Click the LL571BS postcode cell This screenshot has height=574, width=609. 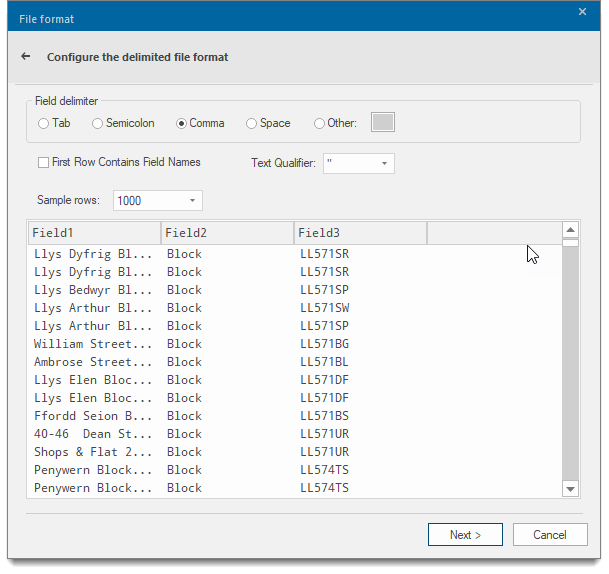(x=324, y=416)
